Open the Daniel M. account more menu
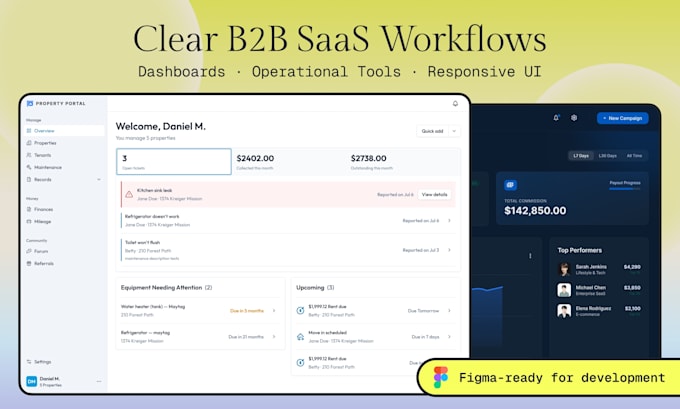The height and width of the screenshot is (409, 680). click(99, 381)
